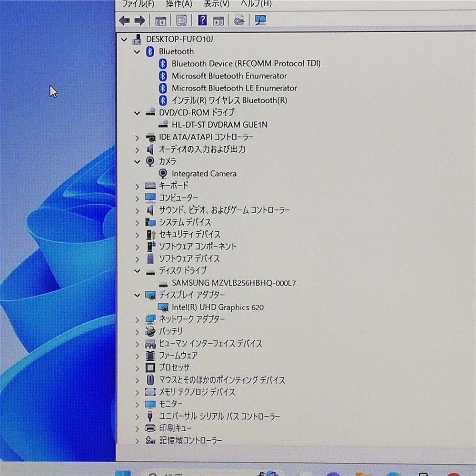Click the show/hide console tree toolbar icon
The width and height of the screenshot is (476, 476).
pyautogui.click(x=161, y=20)
